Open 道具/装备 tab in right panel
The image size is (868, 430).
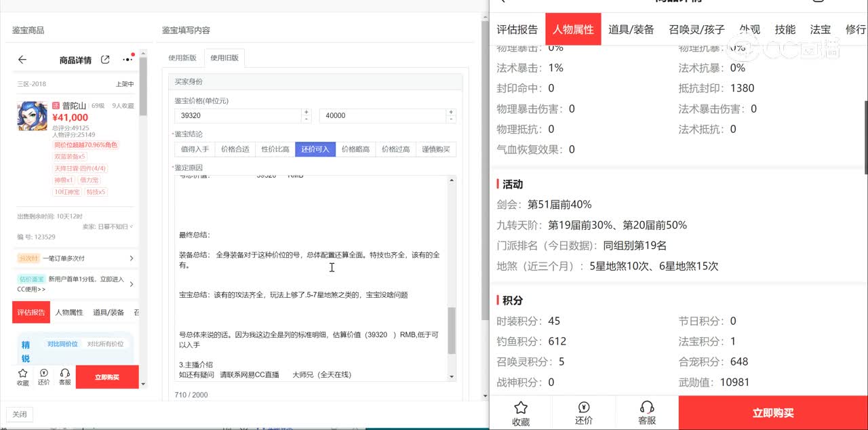tap(631, 29)
